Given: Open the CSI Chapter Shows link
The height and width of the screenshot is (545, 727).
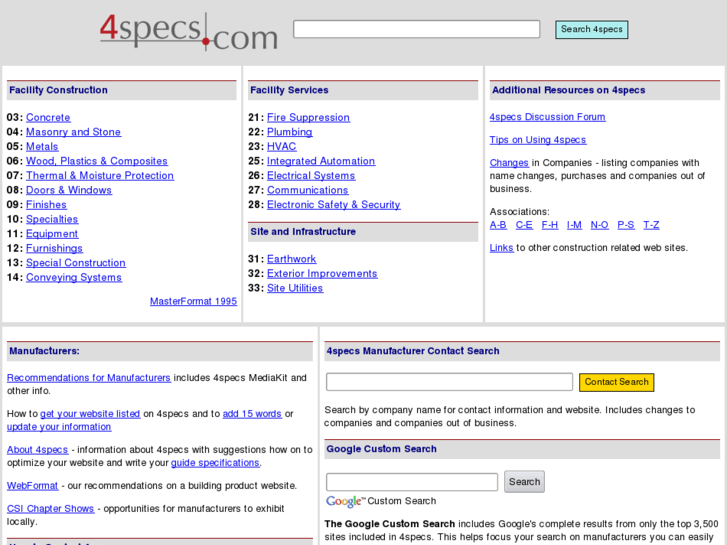Looking at the screenshot, I should coord(51,509).
